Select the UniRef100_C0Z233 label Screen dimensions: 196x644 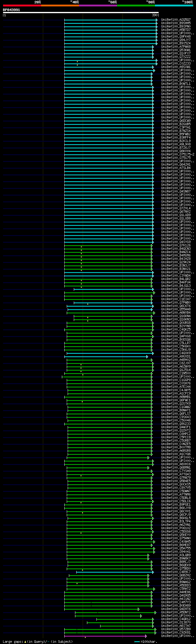pos(176,63)
